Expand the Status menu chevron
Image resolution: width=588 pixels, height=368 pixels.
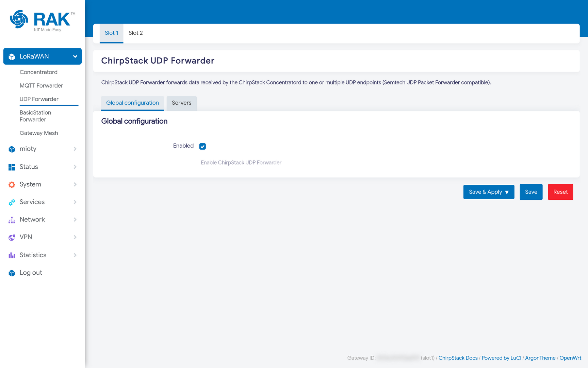(x=75, y=167)
